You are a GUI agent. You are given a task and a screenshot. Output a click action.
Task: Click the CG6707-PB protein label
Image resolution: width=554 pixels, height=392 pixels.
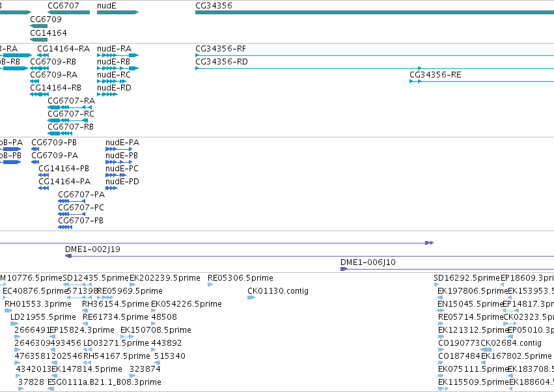coord(81,221)
